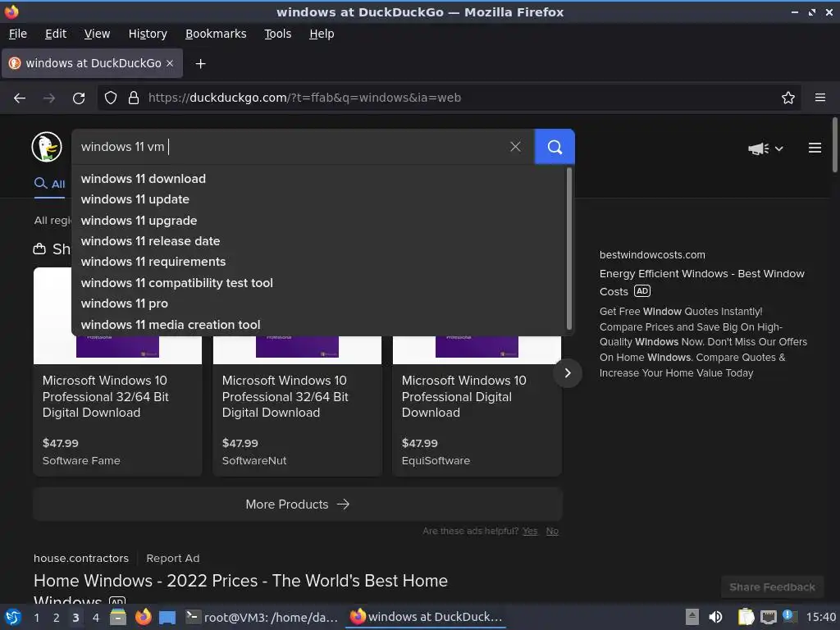Open the notification tray icon

(x=788, y=616)
